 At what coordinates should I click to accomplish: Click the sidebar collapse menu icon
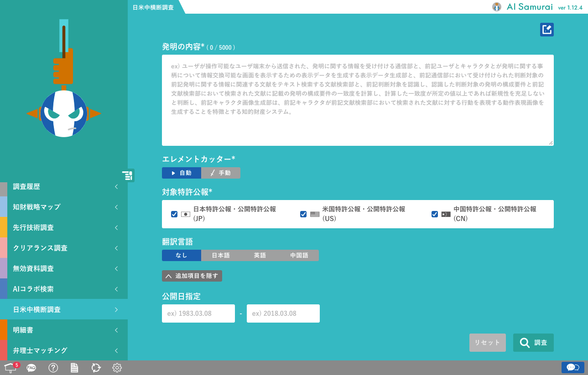pos(128,175)
